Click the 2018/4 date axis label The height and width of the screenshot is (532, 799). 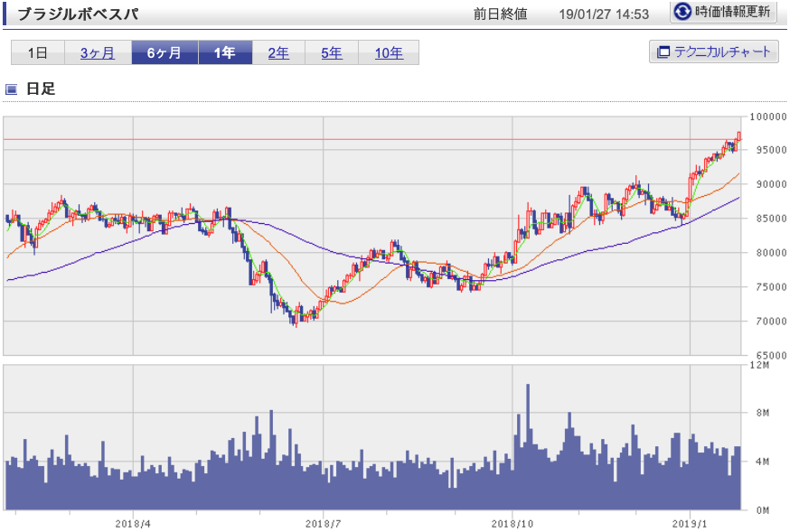133,523
